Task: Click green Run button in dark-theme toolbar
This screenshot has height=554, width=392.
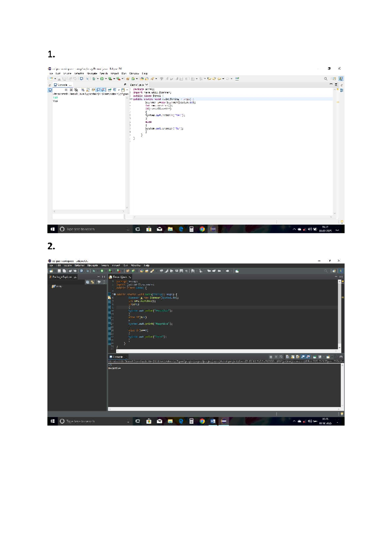Action: [102, 271]
